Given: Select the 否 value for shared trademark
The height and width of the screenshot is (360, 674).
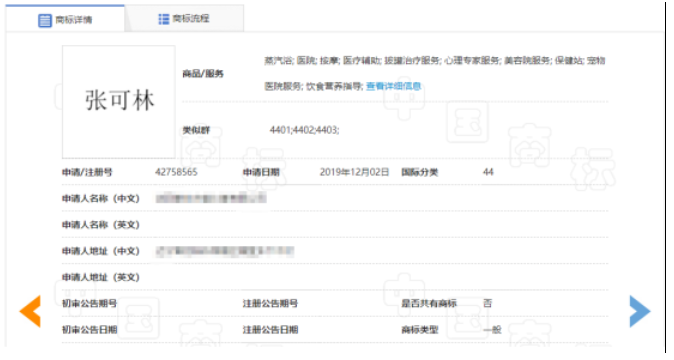Looking at the screenshot, I should coord(487,303).
